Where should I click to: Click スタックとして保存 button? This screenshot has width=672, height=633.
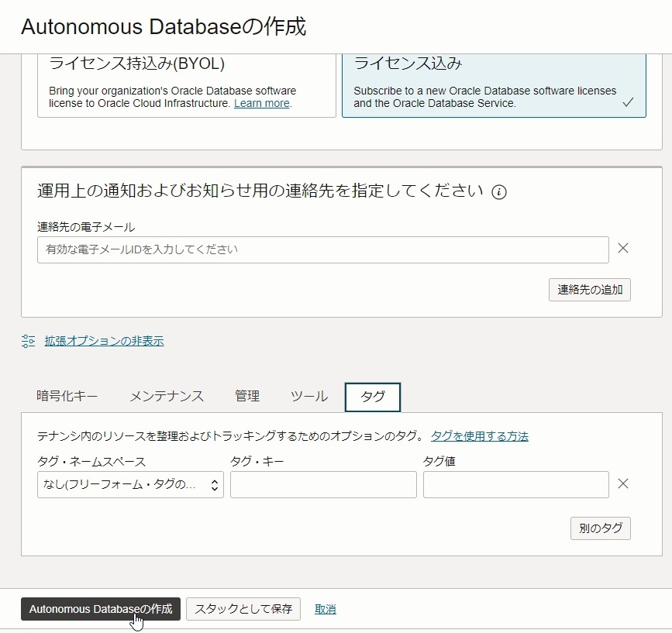pyautogui.click(x=243, y=609)
